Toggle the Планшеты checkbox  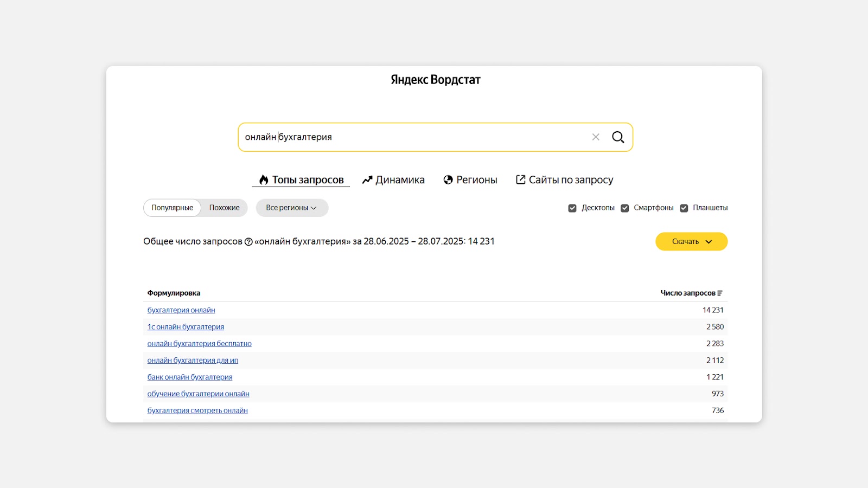point(684,208)
